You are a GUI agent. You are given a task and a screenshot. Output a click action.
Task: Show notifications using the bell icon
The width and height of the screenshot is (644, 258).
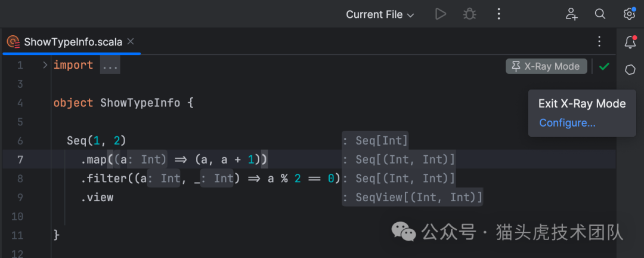(x=630, y=42)
